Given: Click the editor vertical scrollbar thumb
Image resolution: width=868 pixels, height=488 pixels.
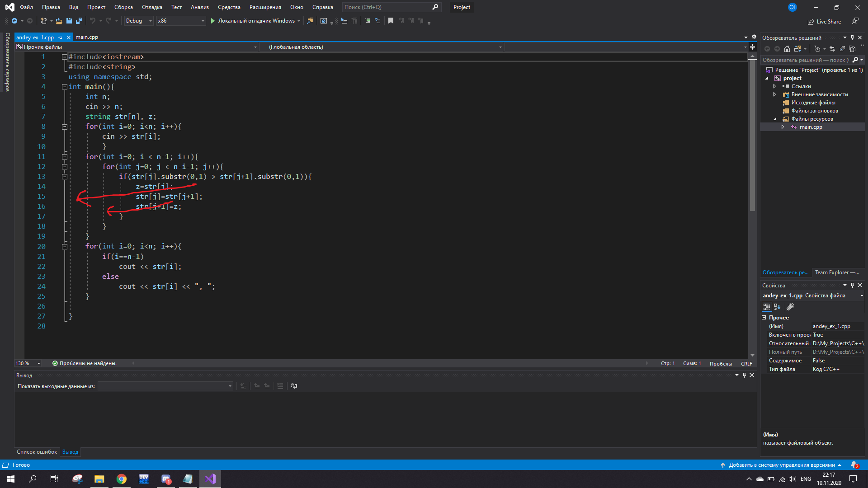Looking at the screenshot, I should coord(752,136).
